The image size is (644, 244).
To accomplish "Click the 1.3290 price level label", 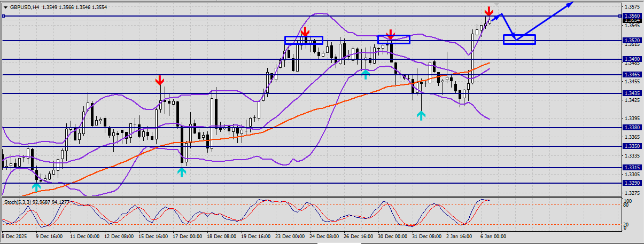I will pos(632,183).
